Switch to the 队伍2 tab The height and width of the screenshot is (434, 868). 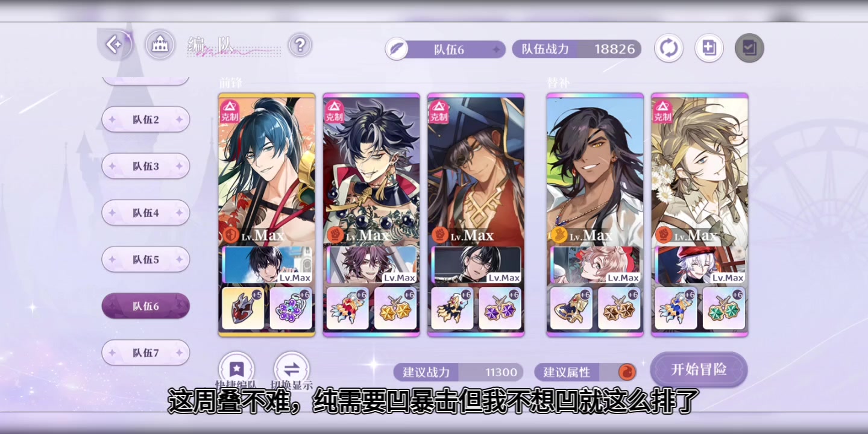146,119
